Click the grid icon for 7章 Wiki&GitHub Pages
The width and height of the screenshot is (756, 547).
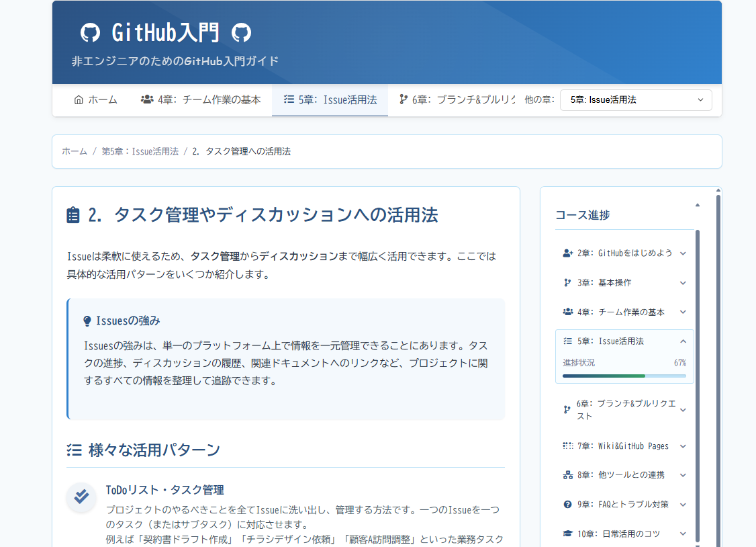coord(568,446)
